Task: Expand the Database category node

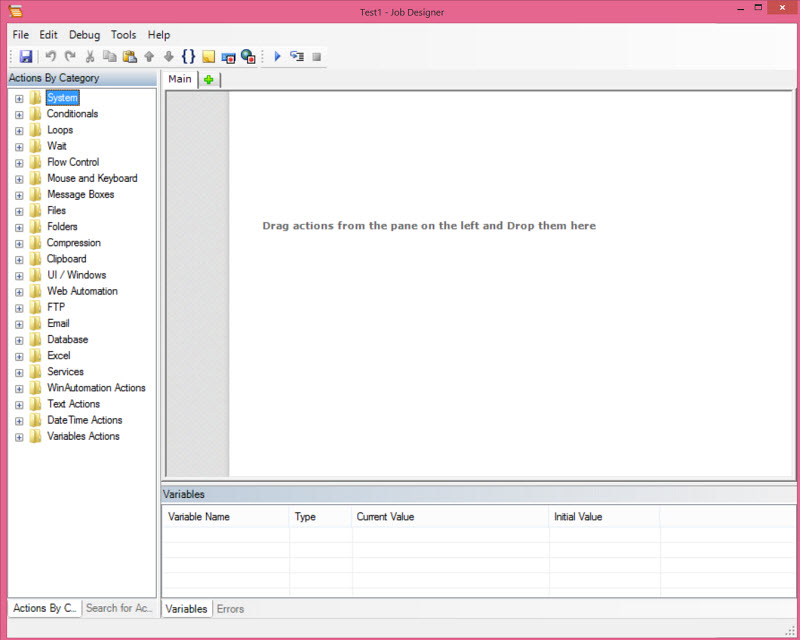Action: pos(19,340)
